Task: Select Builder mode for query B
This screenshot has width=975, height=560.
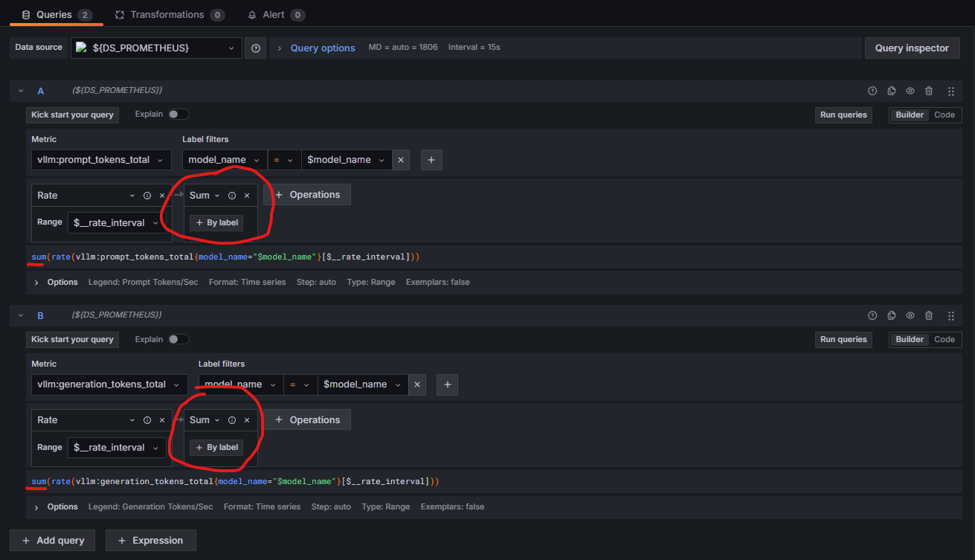Action: pos(910,339)
